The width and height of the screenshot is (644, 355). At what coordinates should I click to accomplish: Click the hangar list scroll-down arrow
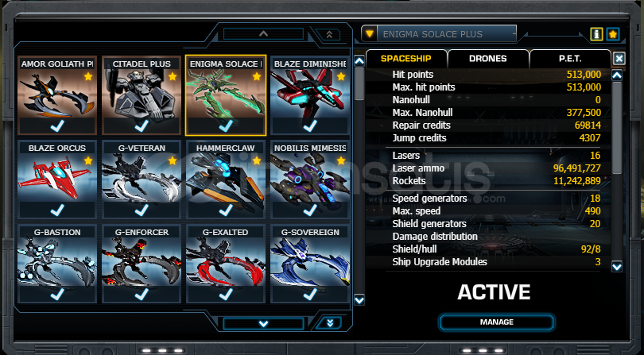[x=359, y=300]
